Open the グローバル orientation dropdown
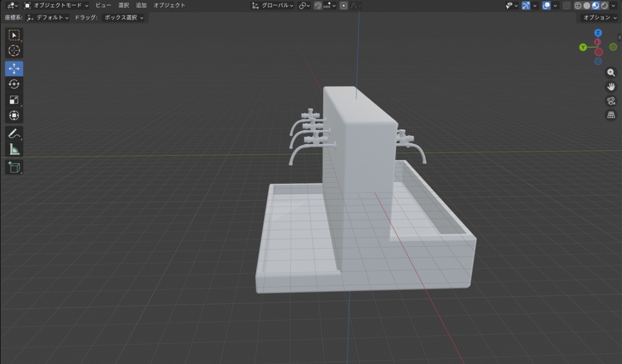Viewport: 622px width, 364px height. (273, 5)
